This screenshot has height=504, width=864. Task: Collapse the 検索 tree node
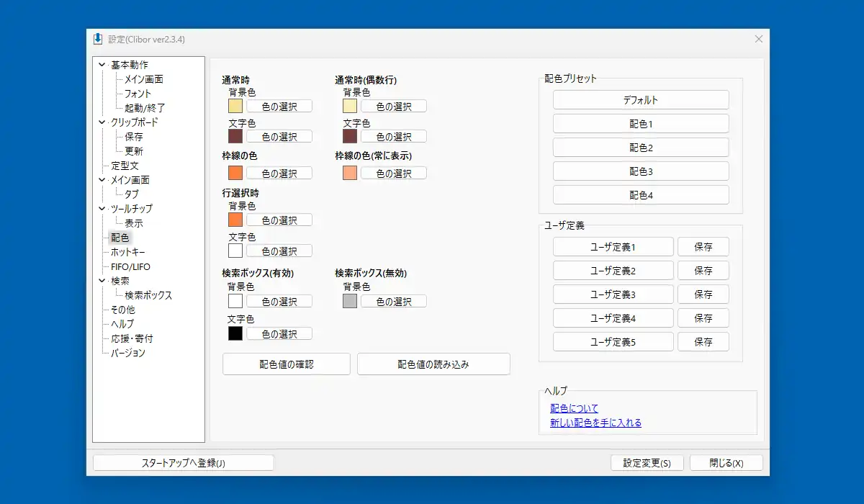point(102,281)
